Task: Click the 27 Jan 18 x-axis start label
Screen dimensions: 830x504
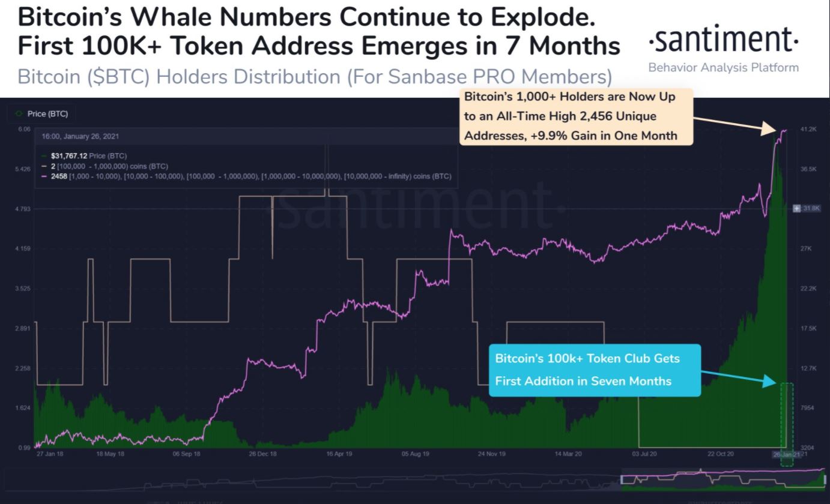Action: click(50, 454)
